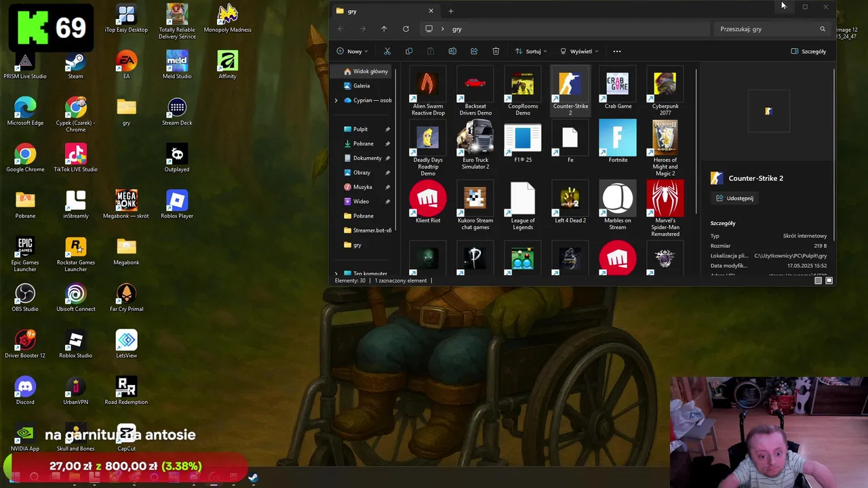Select the Left 4 Dead 2 shortcut

pyautogui.click(x=570, y=203)
